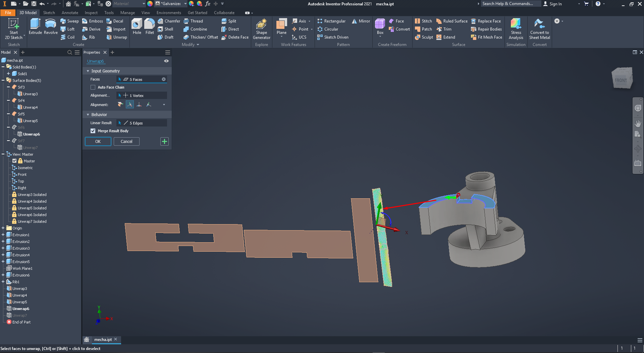Select the Fillet tool

click(150, 27)
